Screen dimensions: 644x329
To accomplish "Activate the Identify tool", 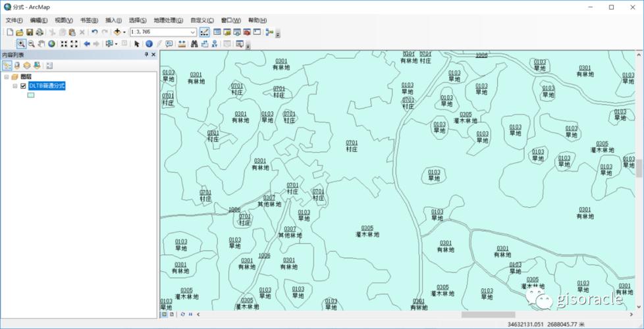I will pos(149,44).
